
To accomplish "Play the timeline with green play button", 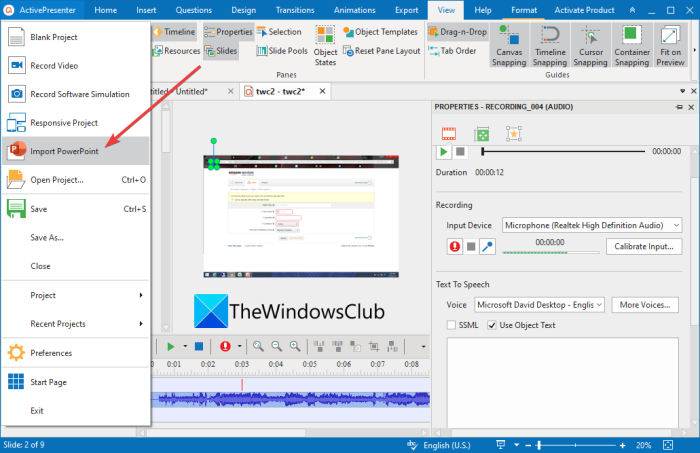I will tap(171, 346).
